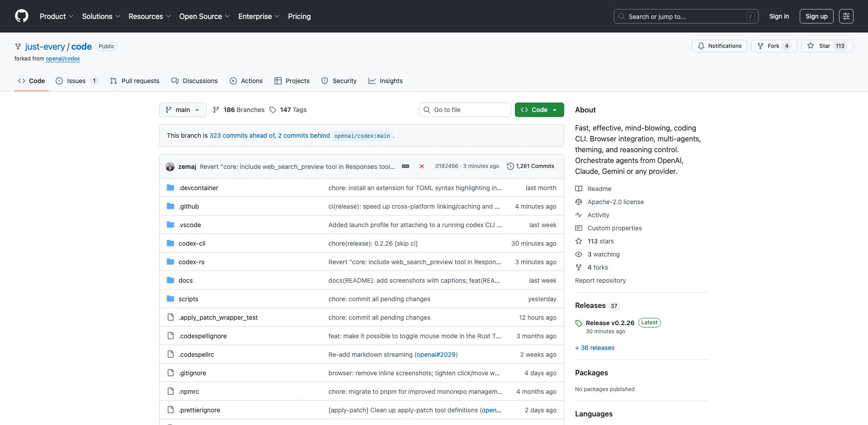Open the header appearance settings icon
The width and height of the screenshot is (868, 425).
coord(846,16)
